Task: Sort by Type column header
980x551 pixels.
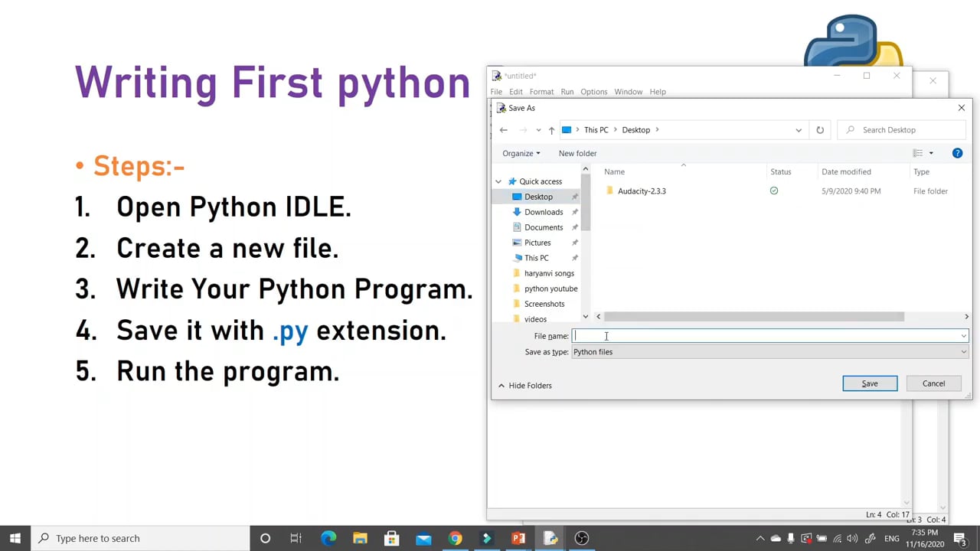Action: tap(921, 171)
